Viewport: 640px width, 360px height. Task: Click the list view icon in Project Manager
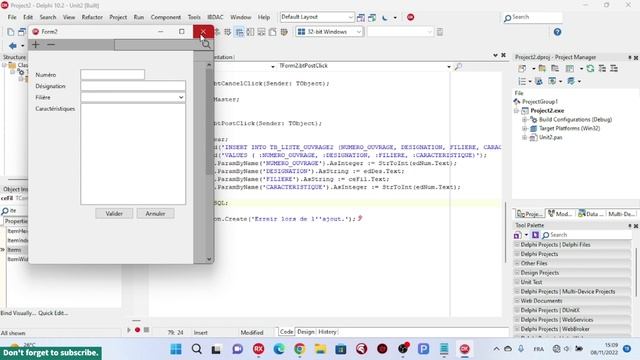pyautogui.click(x=522, y=82)
